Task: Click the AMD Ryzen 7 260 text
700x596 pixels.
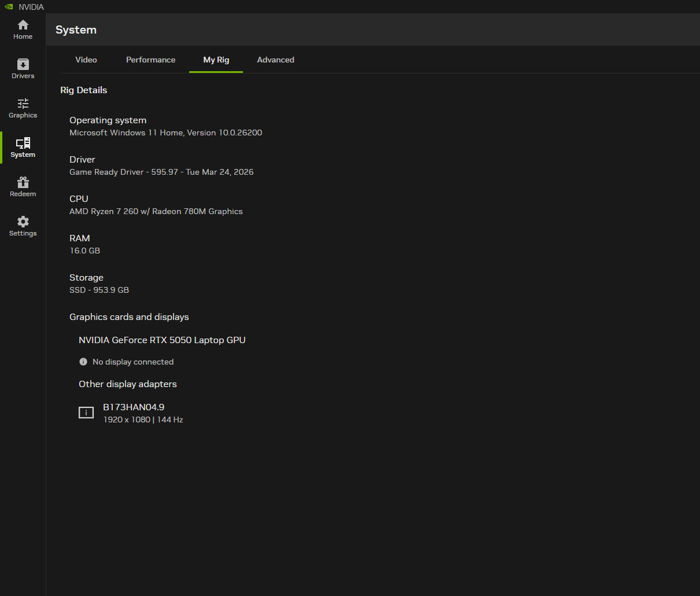Action: (156, 211)
